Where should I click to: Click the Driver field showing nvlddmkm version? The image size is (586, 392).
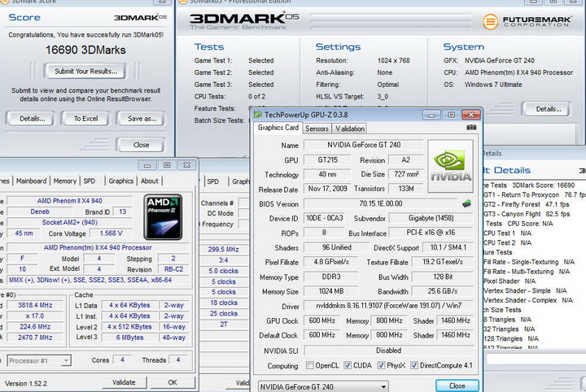(389, 306)
